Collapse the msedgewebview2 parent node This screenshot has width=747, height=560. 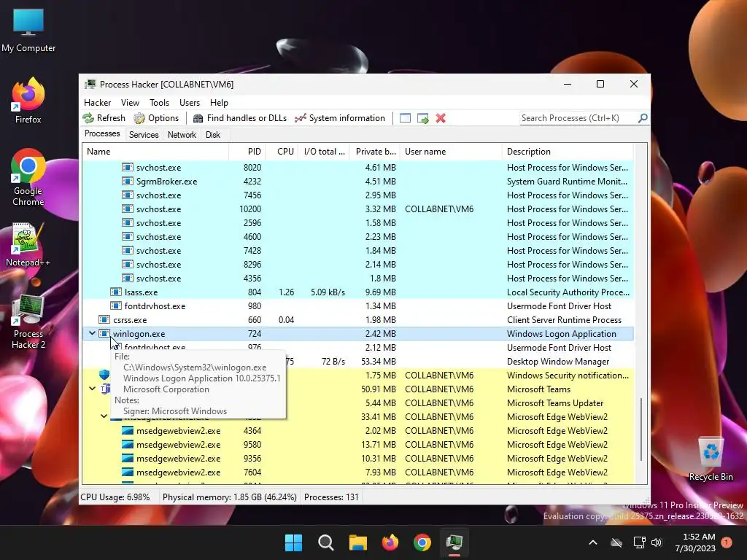[104, 416]
